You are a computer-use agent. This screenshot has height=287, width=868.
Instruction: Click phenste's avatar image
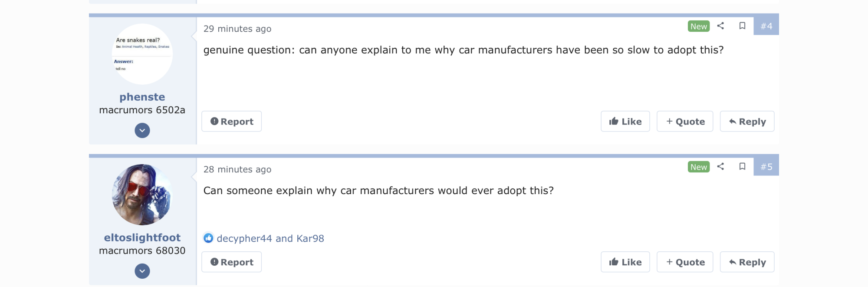click(142, 54)
